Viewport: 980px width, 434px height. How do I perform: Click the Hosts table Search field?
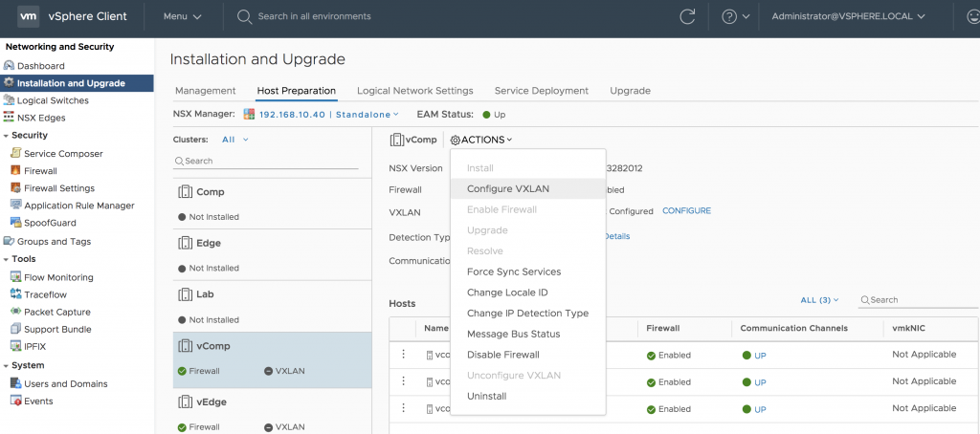(918, 300)
